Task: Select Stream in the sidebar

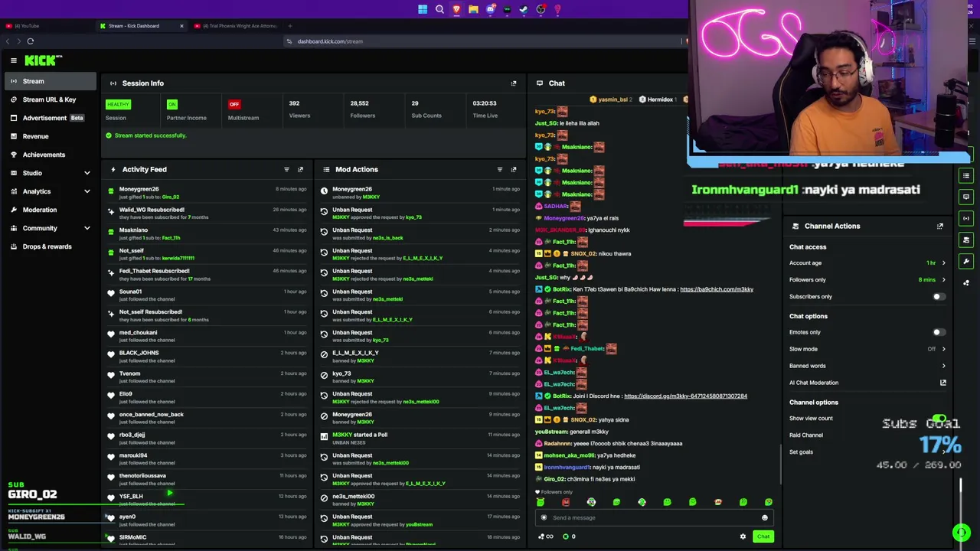Action: [x=50, y=81]
